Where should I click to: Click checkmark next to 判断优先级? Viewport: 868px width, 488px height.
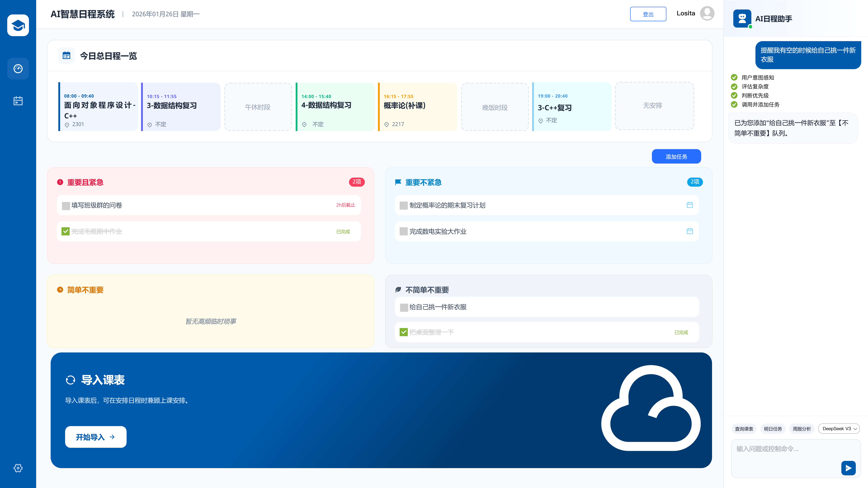tap(734, 95)
